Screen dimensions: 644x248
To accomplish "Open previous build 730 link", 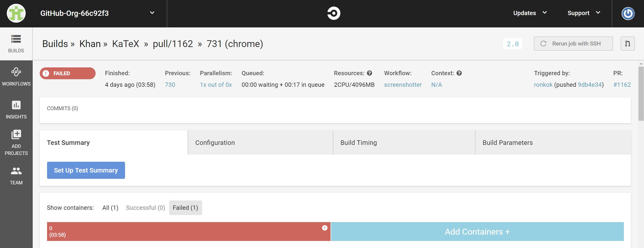I will [x=170, y=85].
